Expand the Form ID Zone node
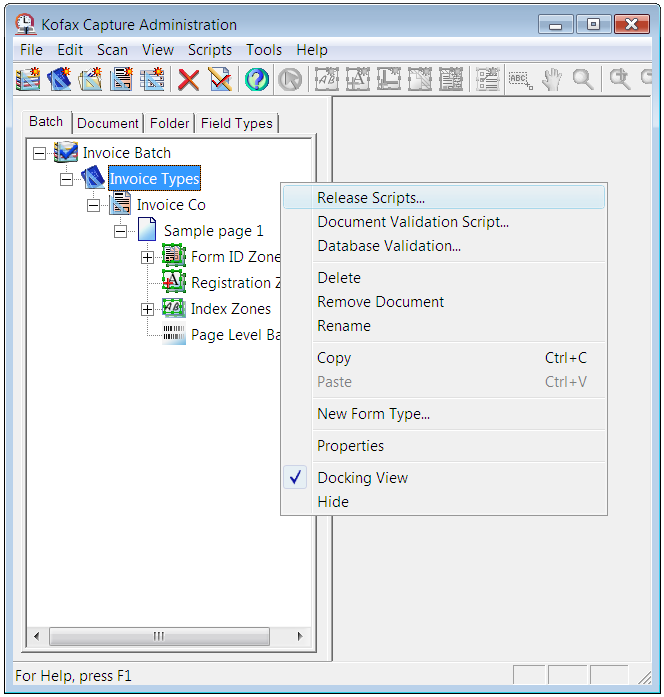Screen dimensions: 664x697 pyautogui.click(x=147, y=257)
